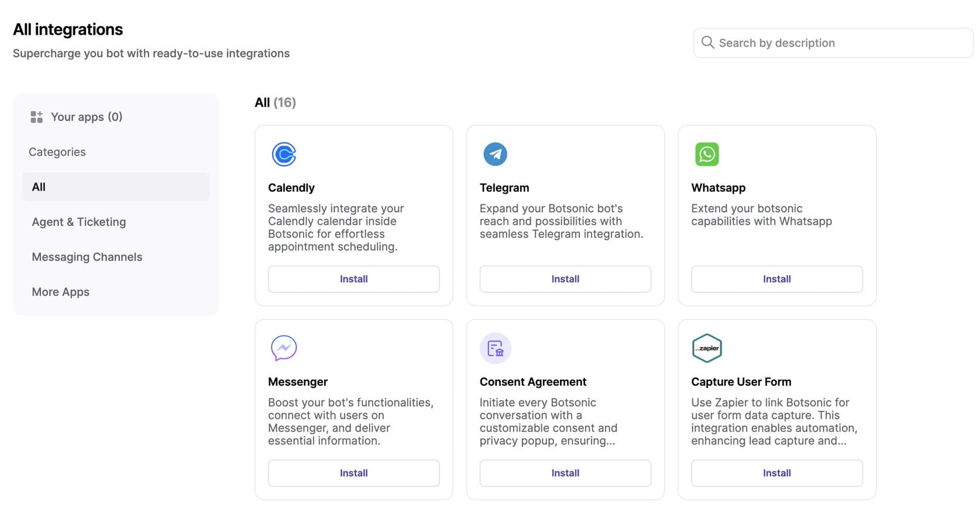Click the Zapier hexagon icon

pos(707,348)
